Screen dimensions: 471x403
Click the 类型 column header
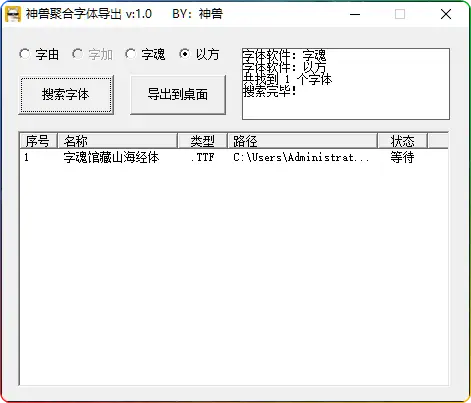(203, 141)
